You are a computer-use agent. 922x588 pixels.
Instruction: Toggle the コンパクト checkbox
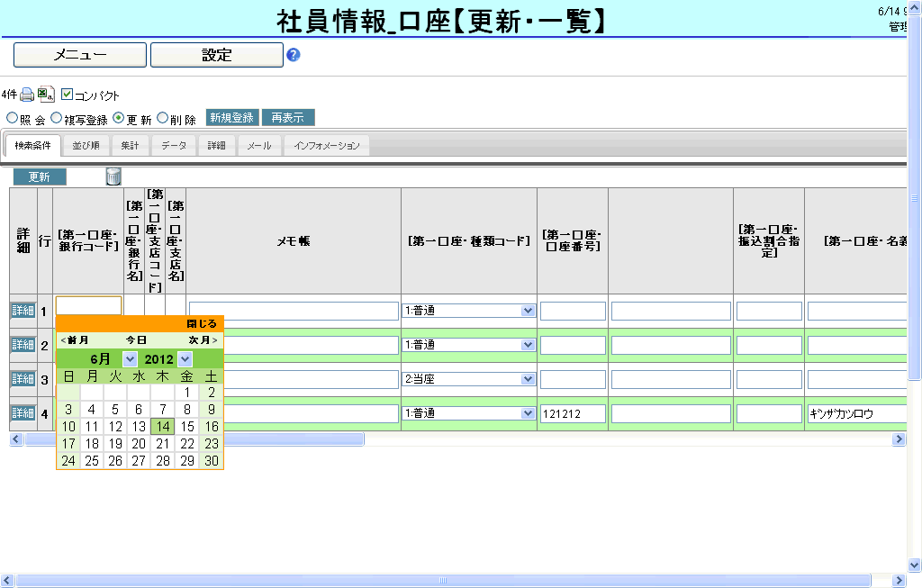[x=68, y=94]
